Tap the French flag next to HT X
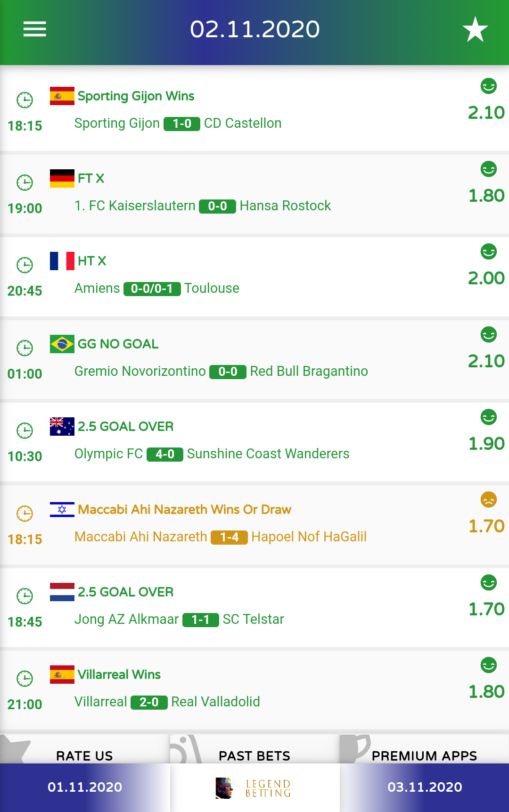Viewport: 509px width, 812px height. coord(62,261)
